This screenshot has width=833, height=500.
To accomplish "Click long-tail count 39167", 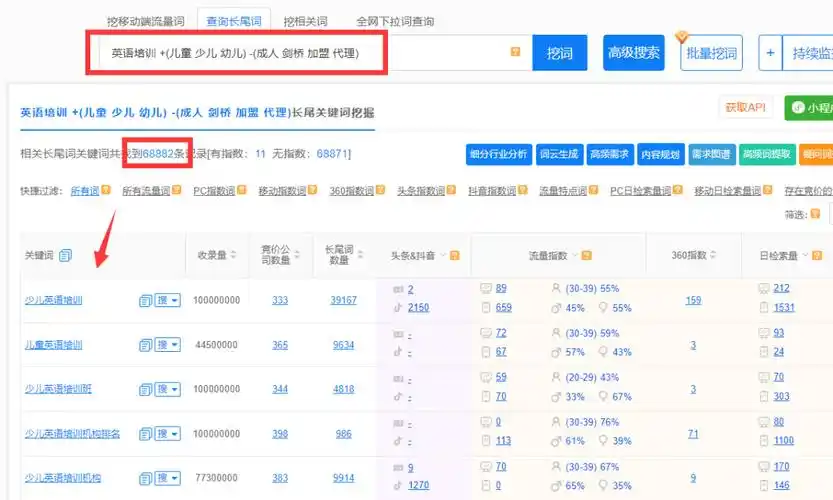I will 343,300.
